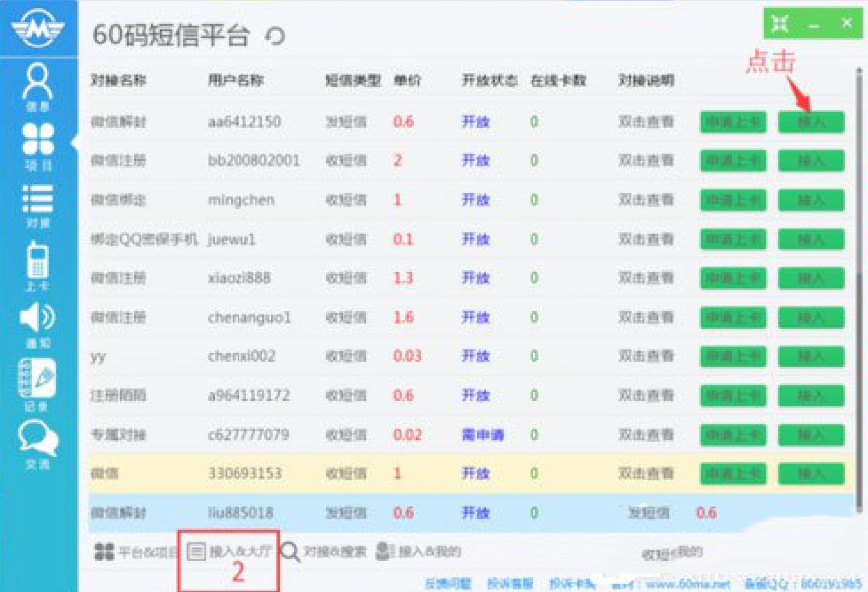Viewport: 868px width, 592px height.
Task: Open the 对接 list icon
Action: point(38,200)
